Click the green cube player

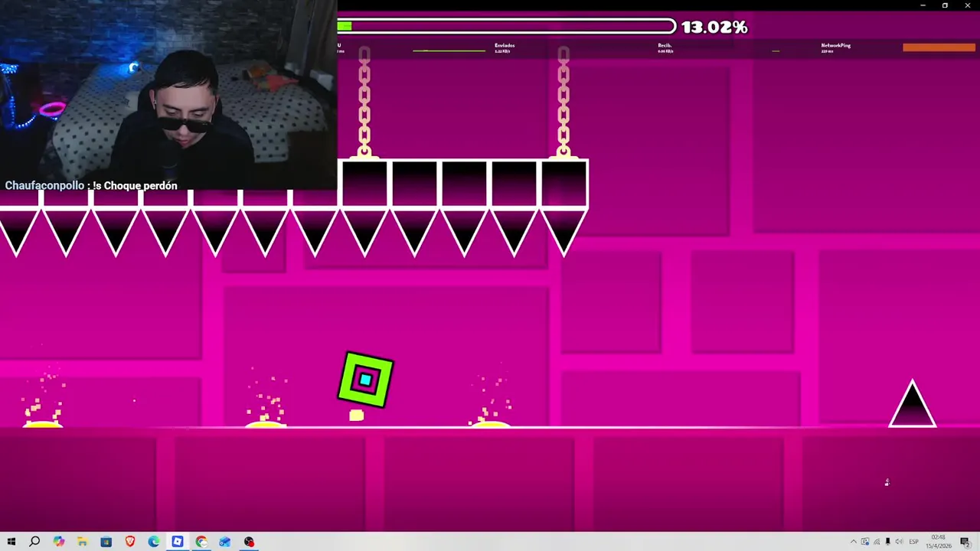pyautogui.click(x=366, y=380)
